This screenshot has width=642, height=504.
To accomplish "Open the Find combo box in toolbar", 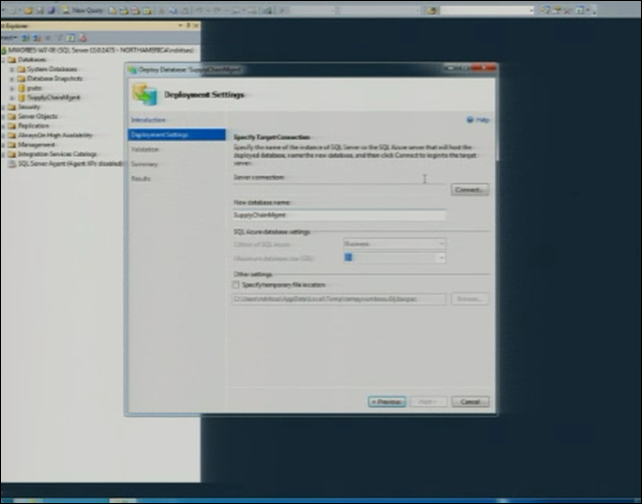I will point(487,11).
